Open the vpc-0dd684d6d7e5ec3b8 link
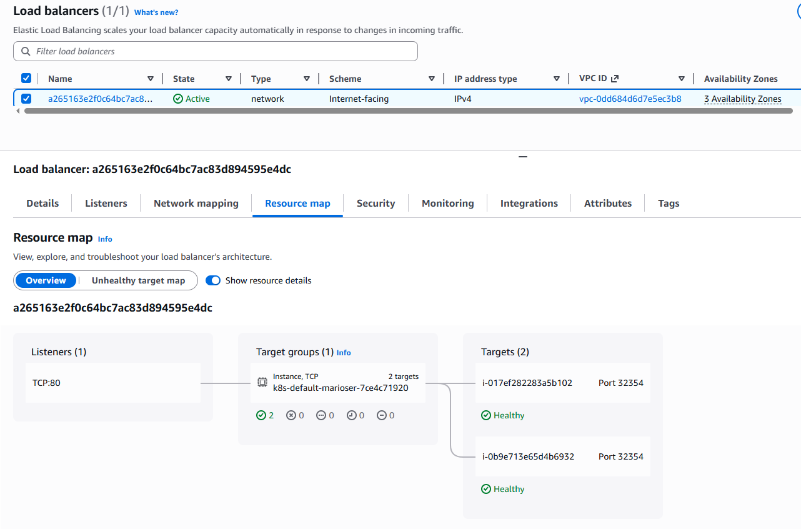 [630, 99]
